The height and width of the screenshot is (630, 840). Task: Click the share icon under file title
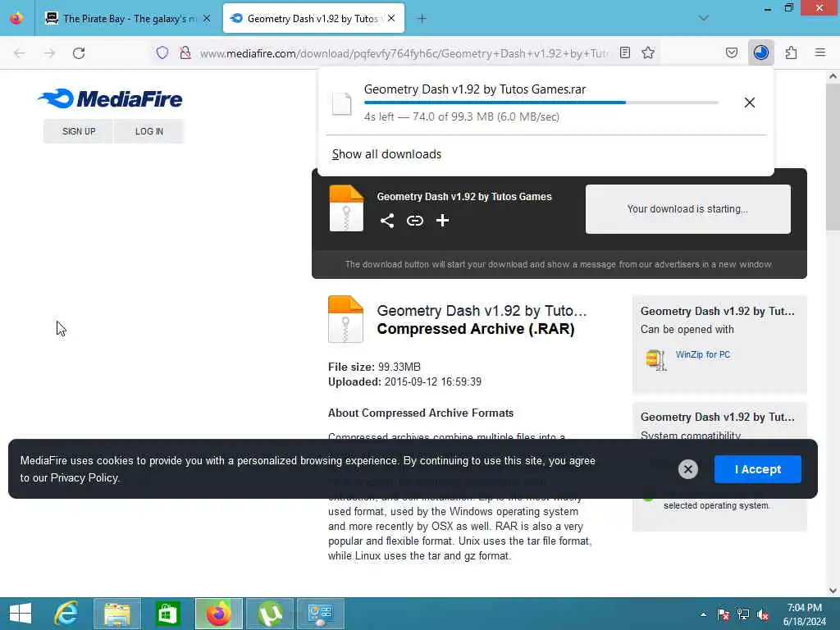pyautogui.click(x=387, y=221)
